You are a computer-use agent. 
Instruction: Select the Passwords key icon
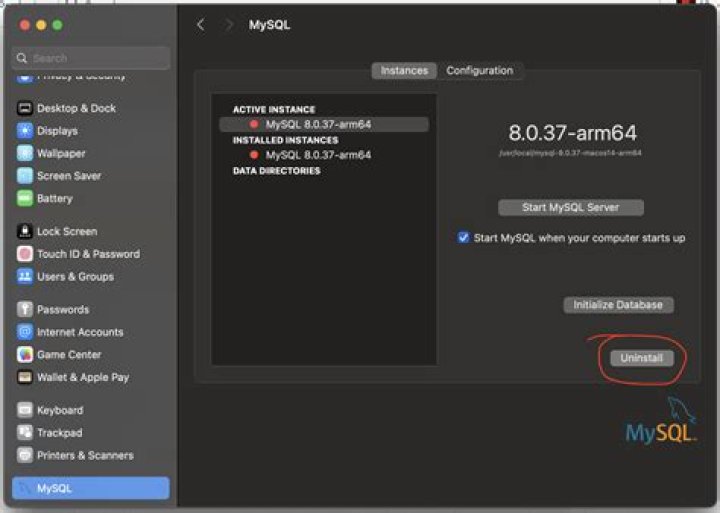(x=25, y=309)
